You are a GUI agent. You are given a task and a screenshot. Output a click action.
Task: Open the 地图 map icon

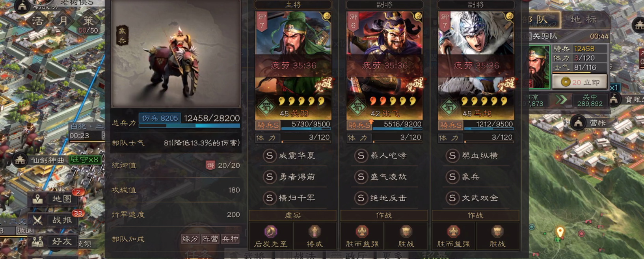(37, 199)
